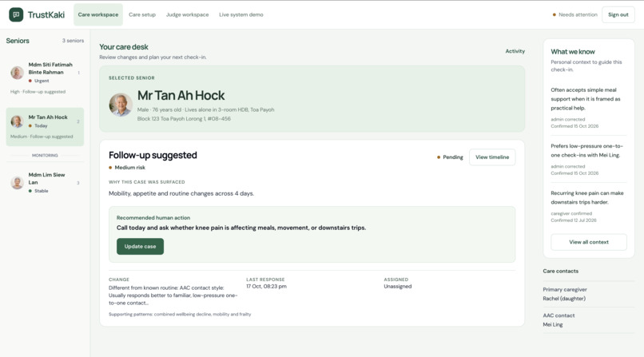Open View all context

[589, 242]
